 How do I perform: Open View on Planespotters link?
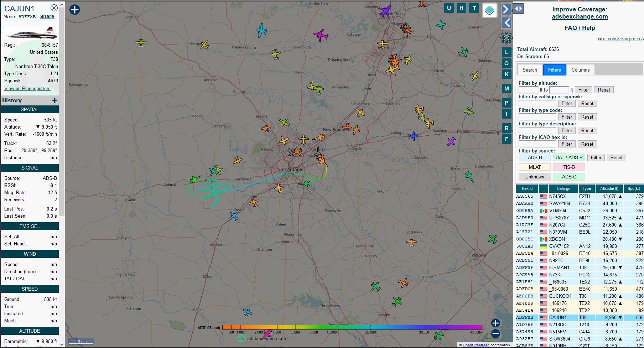[27, 88]
